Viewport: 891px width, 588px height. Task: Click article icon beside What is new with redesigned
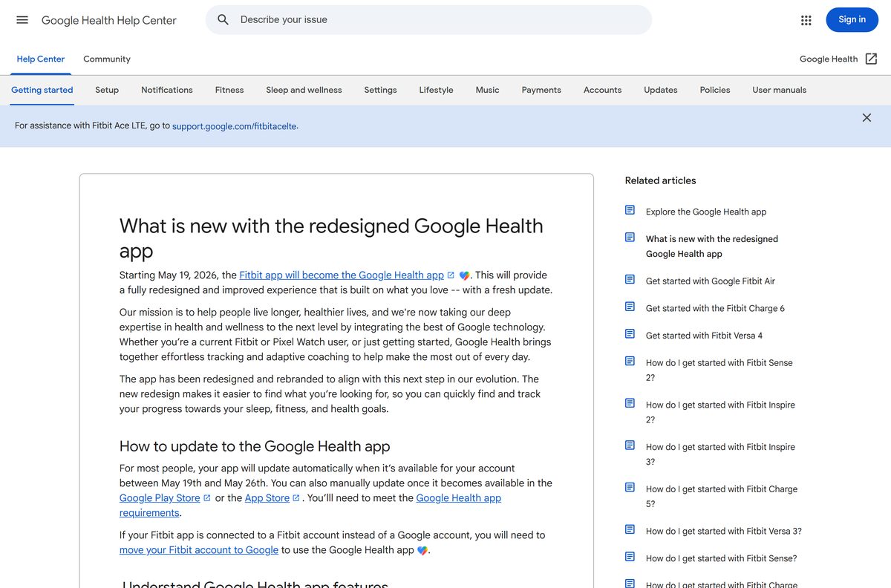coord(630,238)
